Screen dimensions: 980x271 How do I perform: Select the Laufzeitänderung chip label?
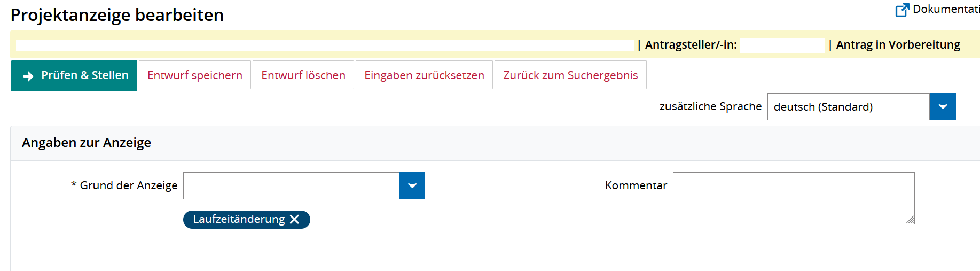(239, 220)
